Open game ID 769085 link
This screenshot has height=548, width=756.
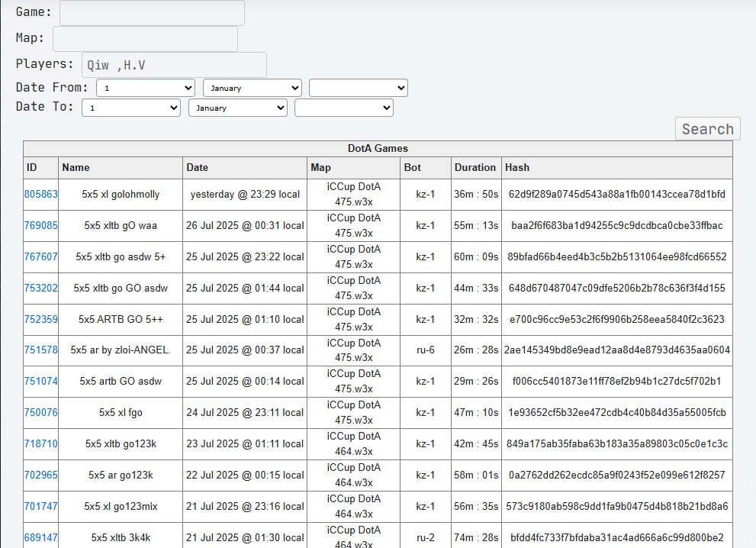coord(41,226)
